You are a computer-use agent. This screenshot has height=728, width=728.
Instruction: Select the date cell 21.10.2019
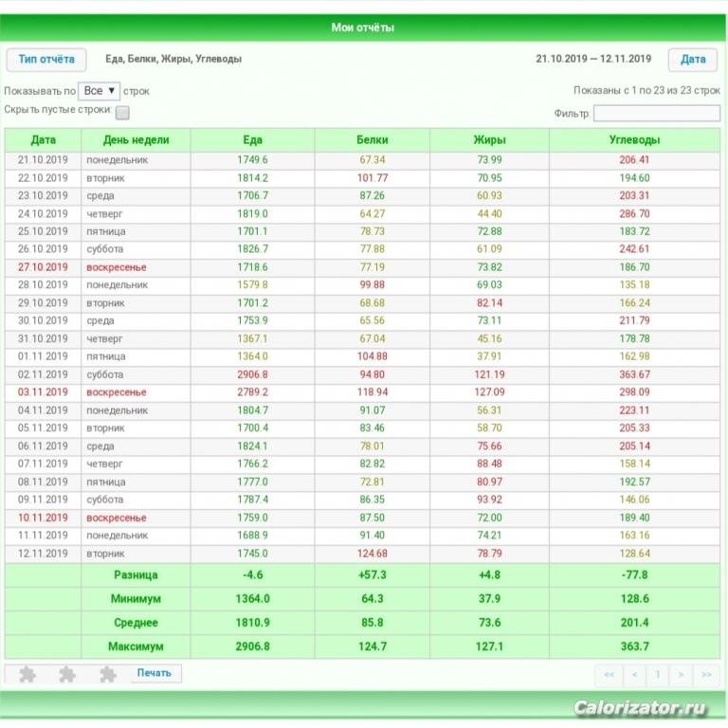click(43, 160)
